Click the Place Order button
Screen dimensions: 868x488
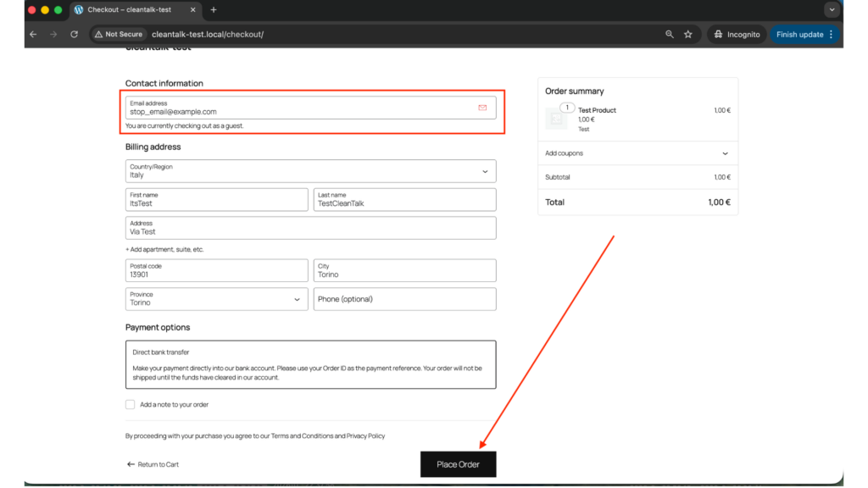pyautogui.click(x=458, y=463)
